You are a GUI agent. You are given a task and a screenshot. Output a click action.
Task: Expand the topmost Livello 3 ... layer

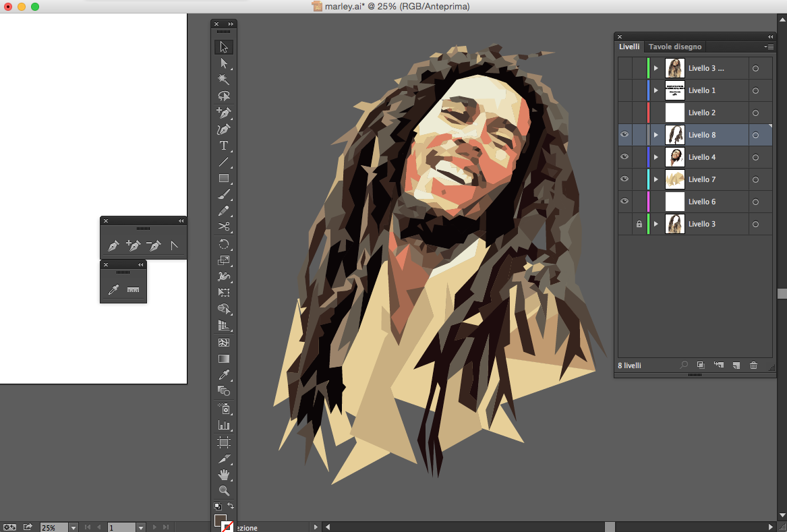tap(656, 68)
